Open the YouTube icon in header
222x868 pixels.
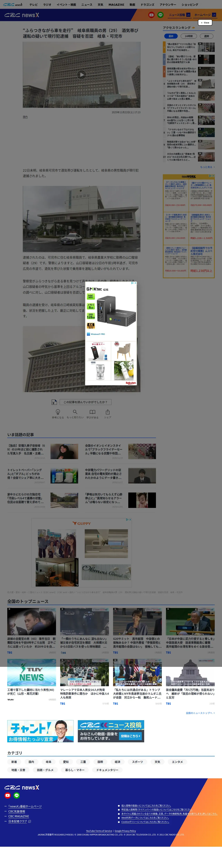[151, 15]
